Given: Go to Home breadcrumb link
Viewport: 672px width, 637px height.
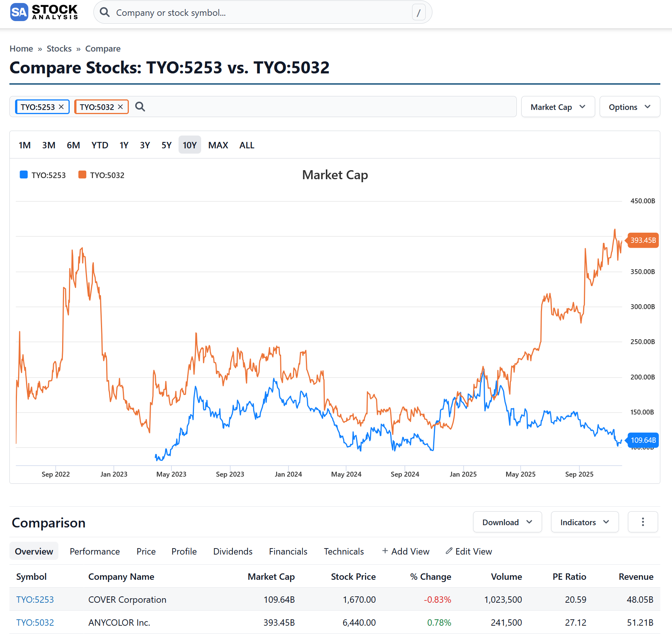Looking at the screenshot, I should tap(21, 49).
